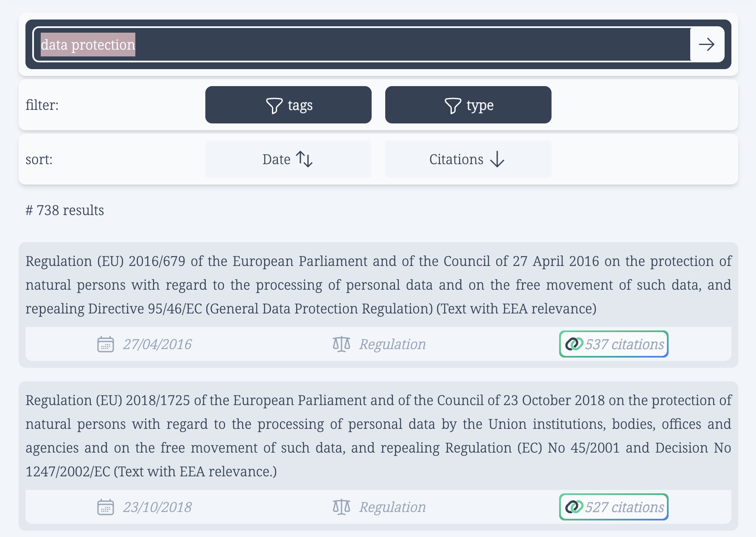Image resolution: width=756 pixels, height=537 pixels.
Task: Click the scales icon in the first result
Action: point(342,344)
